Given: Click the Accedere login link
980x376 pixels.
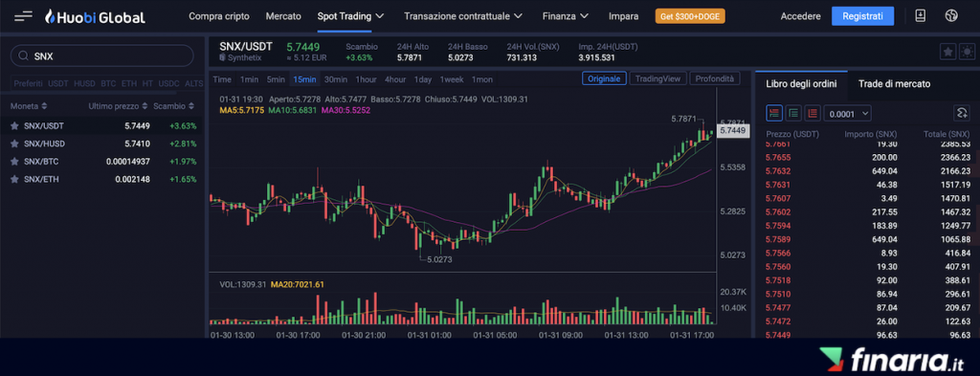Looking at the screenshot, I should pyautogui.click(x=801, y=16).
